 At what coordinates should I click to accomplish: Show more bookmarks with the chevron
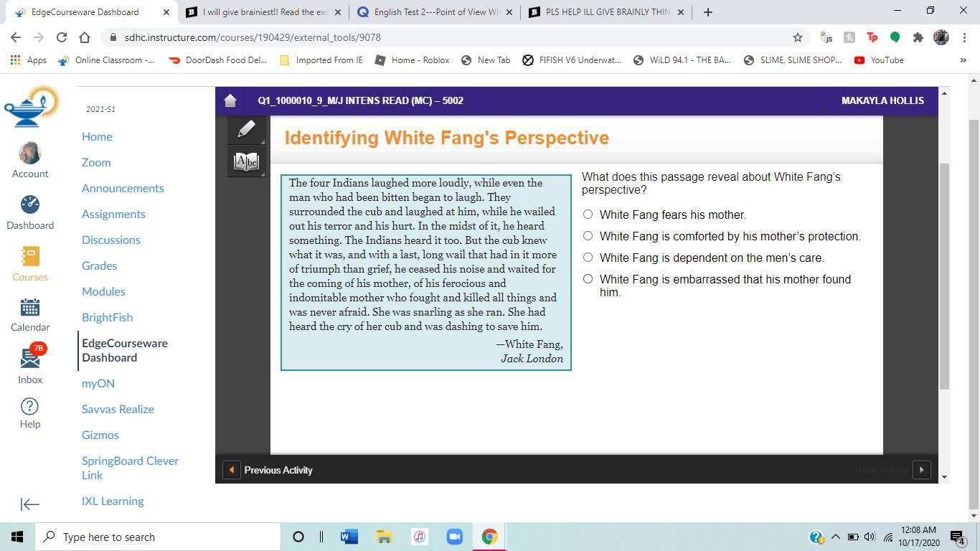point(963,60)
